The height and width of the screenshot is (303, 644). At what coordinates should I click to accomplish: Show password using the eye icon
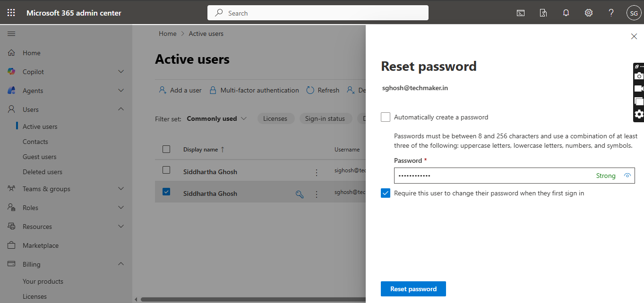point(627,176)
